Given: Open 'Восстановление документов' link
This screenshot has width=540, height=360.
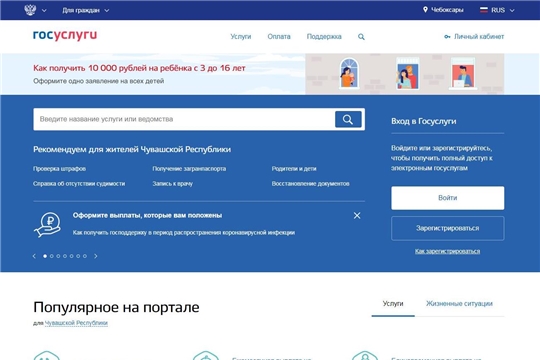Looking at the screenshot, I should [310, 184].
